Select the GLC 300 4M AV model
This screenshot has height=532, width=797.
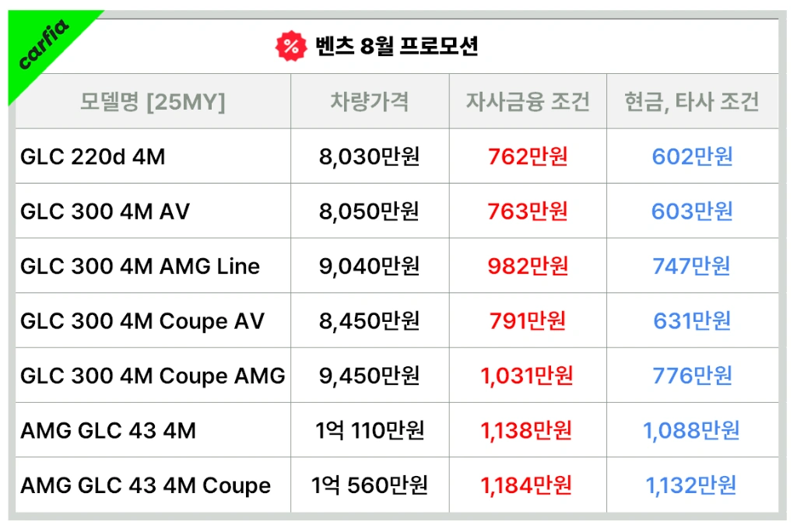click(105, 212)
